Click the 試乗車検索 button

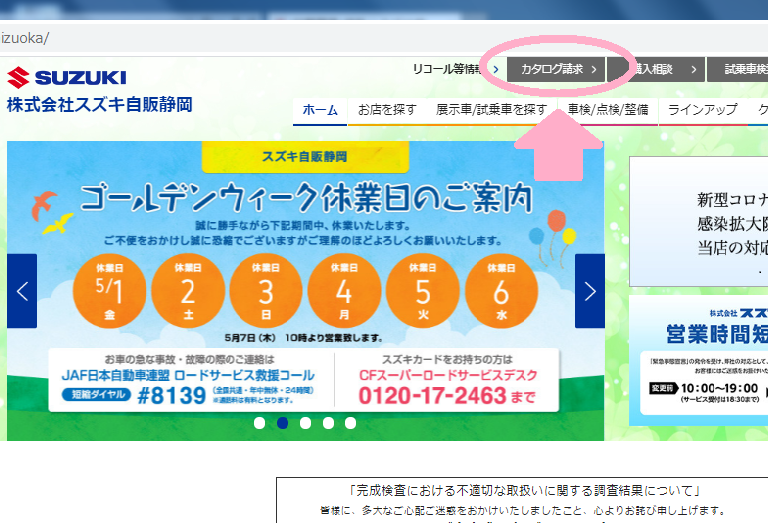(x=738, y=70)
